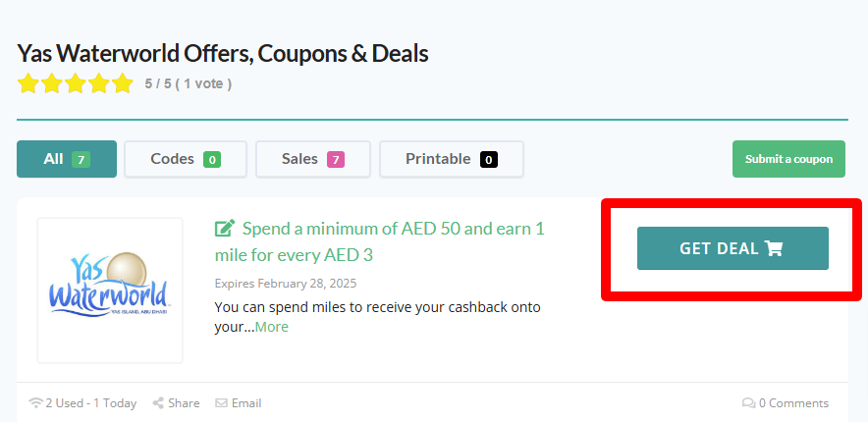Show Printable coupons tab
868x422 pixels.
(451, 159)
